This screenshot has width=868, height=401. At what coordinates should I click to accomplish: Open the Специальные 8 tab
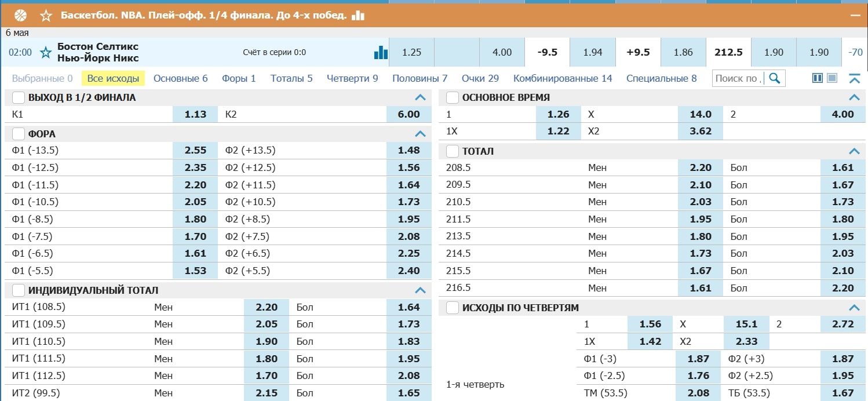coord(662,78)
